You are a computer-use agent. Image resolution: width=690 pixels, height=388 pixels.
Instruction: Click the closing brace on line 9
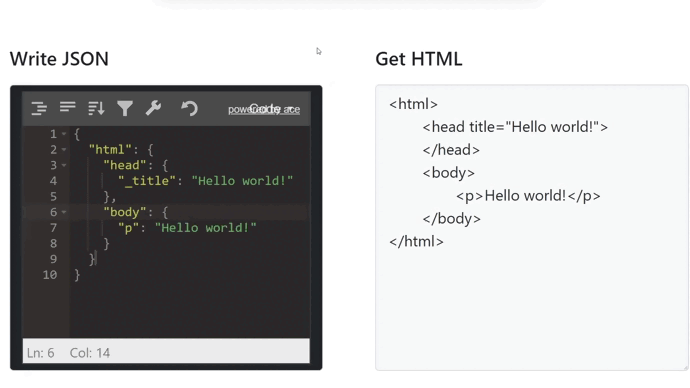pyautogui.click(x=92, y=259)
